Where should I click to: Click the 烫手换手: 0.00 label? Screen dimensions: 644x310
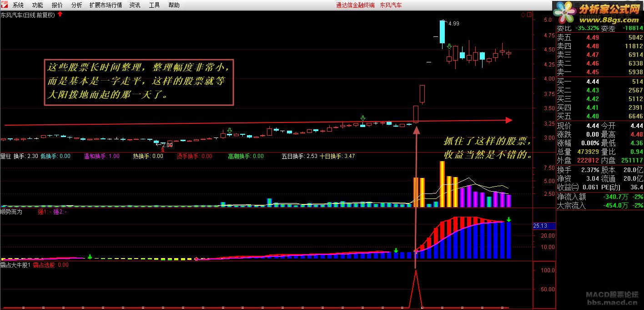[x=194, y=156]
